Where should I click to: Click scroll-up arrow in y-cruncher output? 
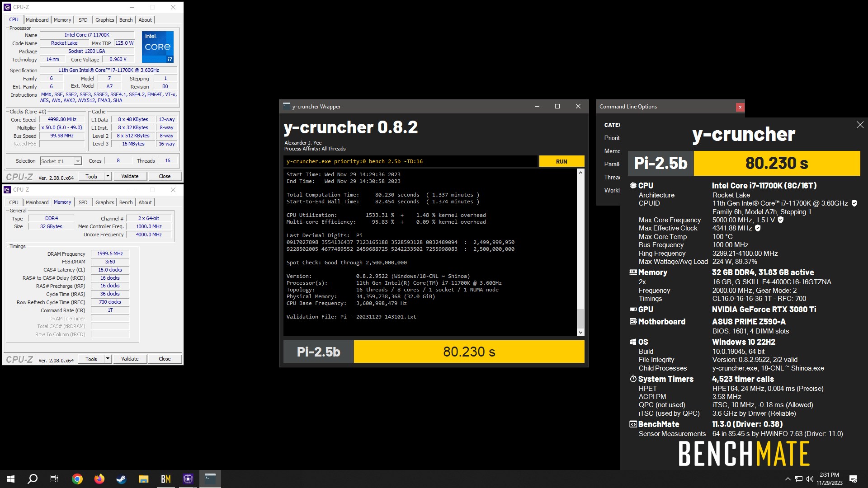pos(581,173)
